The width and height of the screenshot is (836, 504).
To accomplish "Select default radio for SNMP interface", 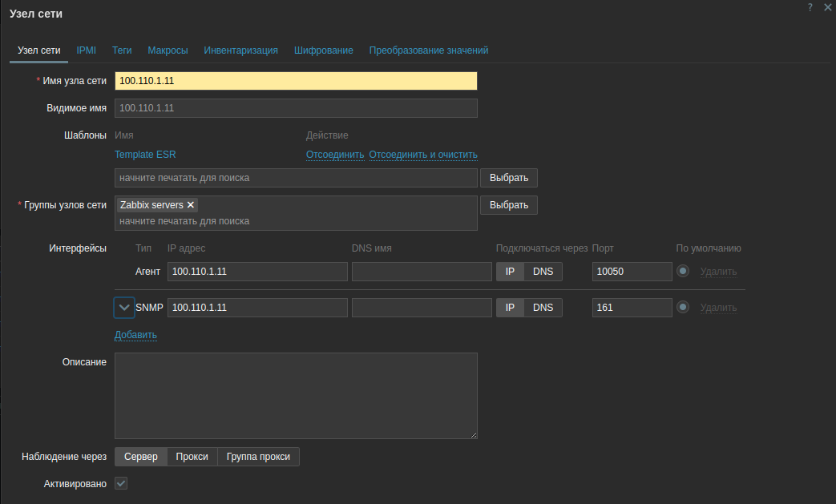I will [683, 308].
